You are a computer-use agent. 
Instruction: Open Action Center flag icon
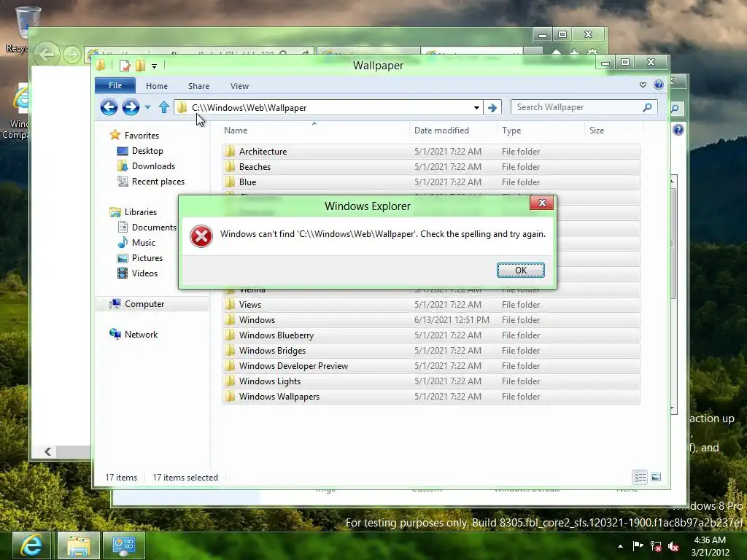pyautogui.click(x=638, y=546)
